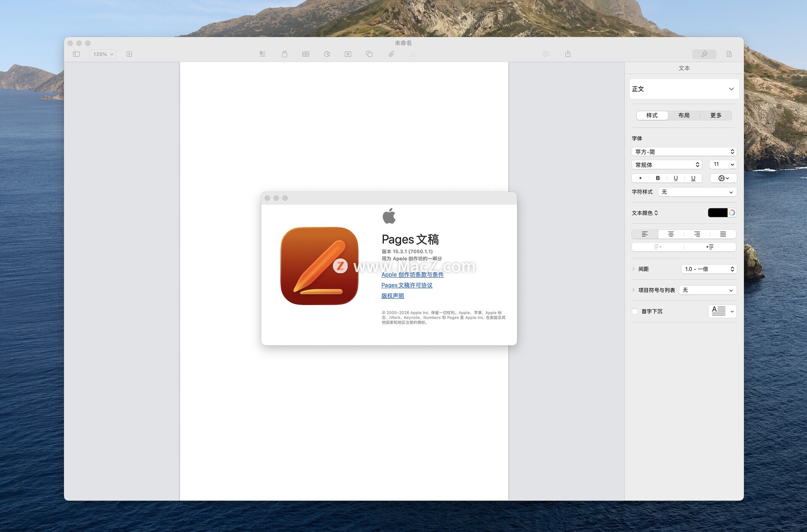
Task: Open the drop cap style dropdown
Action: 723,311
